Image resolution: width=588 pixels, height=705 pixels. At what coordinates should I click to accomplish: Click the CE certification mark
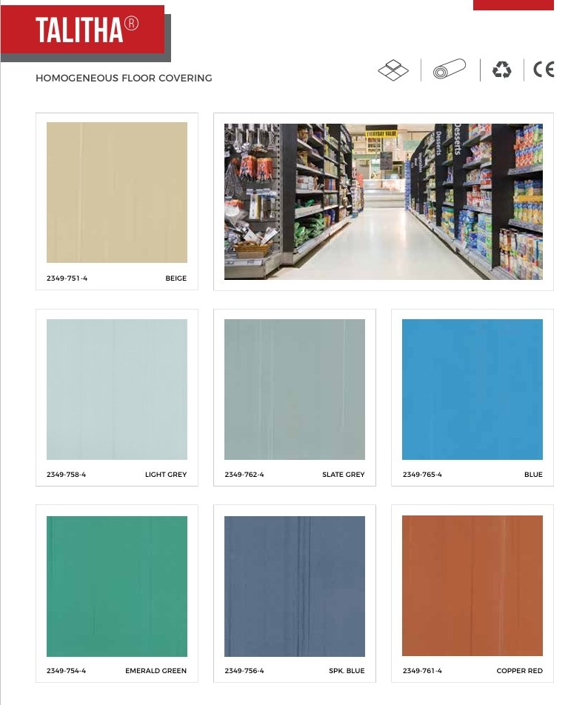point(544,70)
